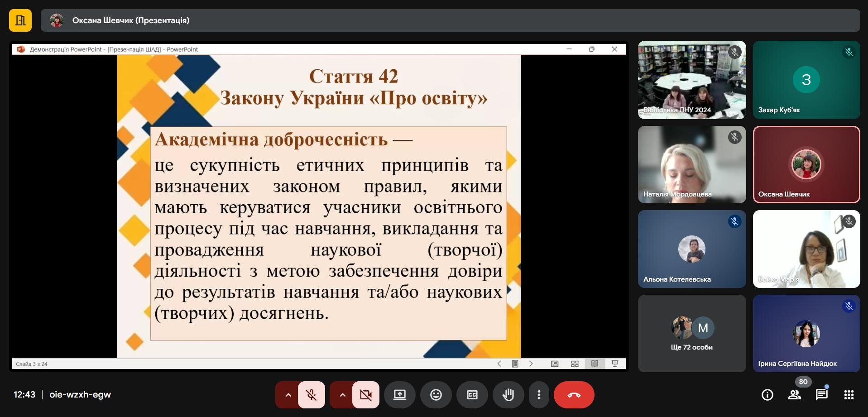Leave the call with the red hang-up button
Screen dimensions: 868x417
[x=574, y=395]
